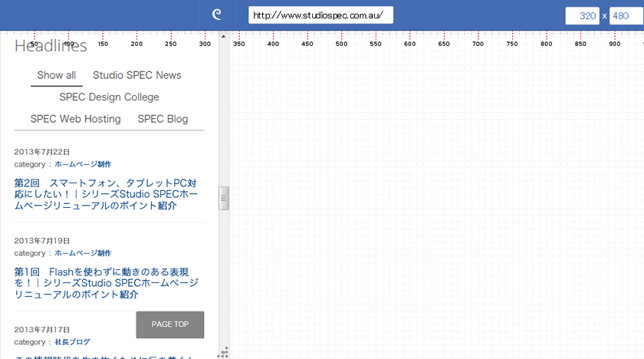Switch to the SPEC Blog tab
The image size is (644, 359).
[x=163, y=119]
